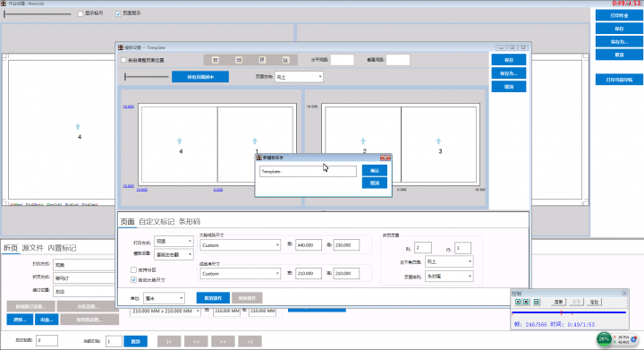Click the 打印作业 button at top right
Image resolution: width=644 pixels, height=350 pixels.
pyautogui.click(x=619, y=15)
